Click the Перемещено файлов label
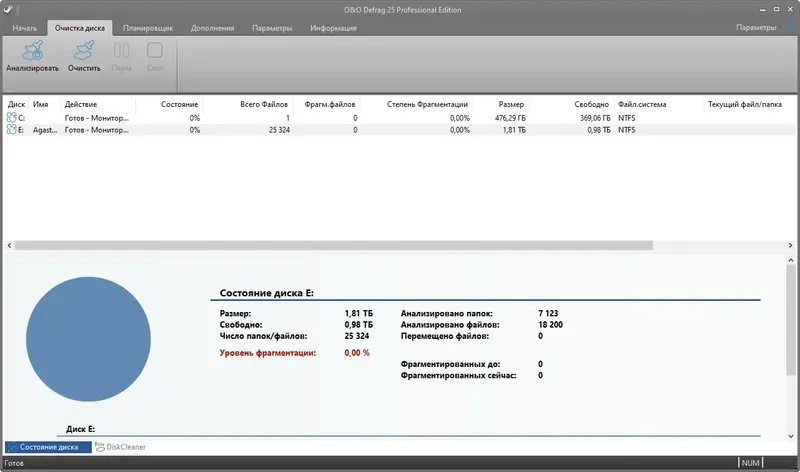Viewport: 800px width, 472px height. [444, 336]
